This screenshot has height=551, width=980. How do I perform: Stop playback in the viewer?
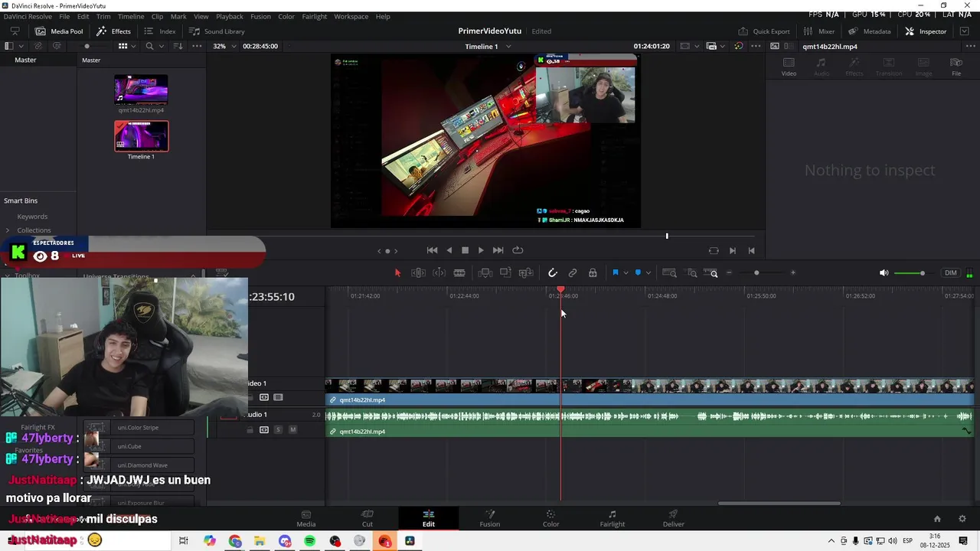point(465,250)
